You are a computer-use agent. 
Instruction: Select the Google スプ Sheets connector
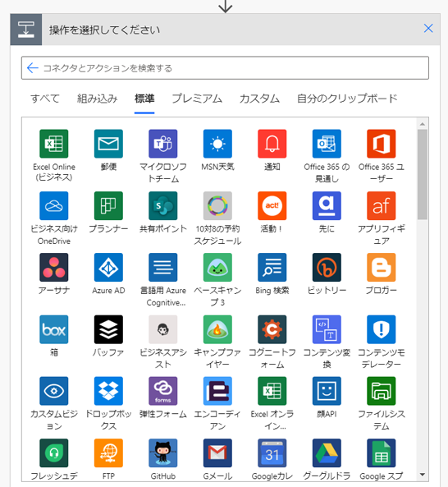pyautogui.click(x=382, y=453)
